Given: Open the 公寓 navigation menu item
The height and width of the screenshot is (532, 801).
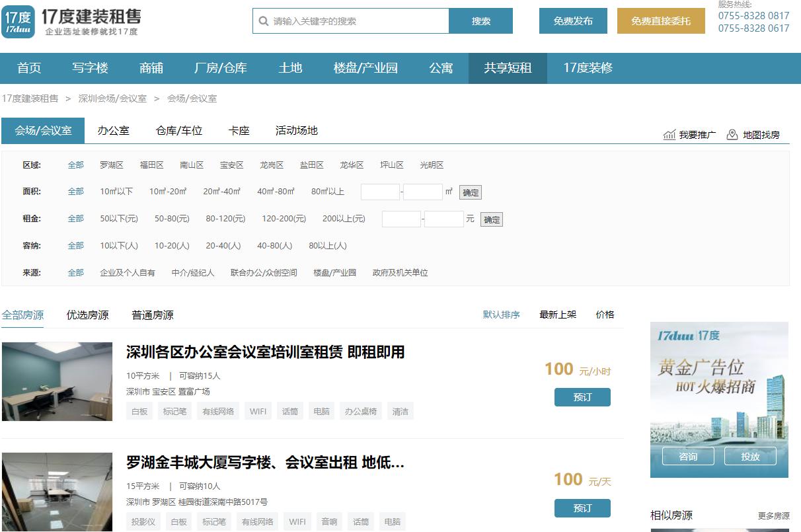Looking at the screenshot, I should pyautogui.click(x=441, y=67).
